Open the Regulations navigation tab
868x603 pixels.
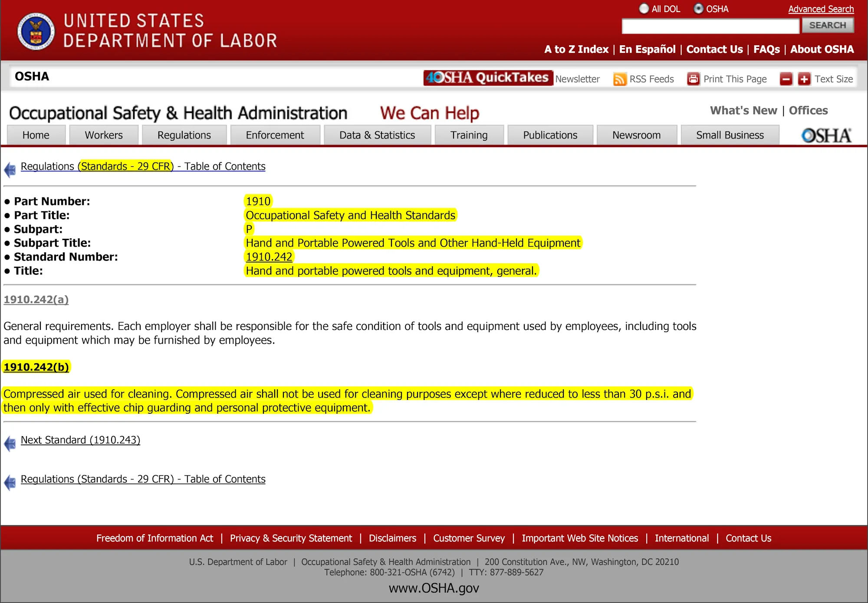click(x=184, y=135)
